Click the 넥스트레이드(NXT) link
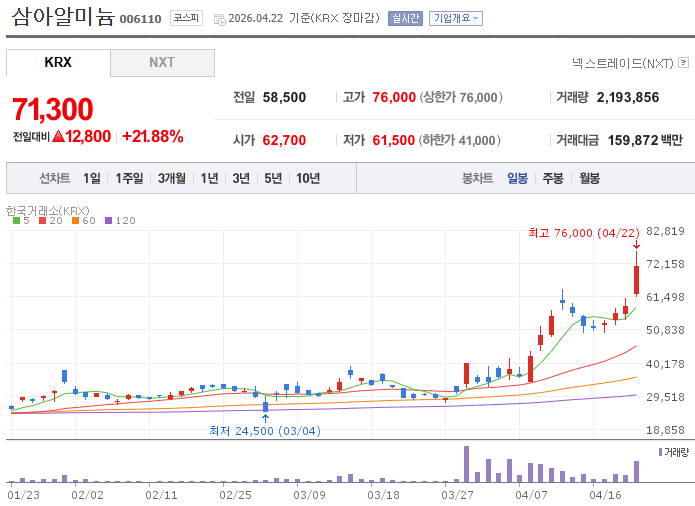Screen dimensions: 695x506 (622, 63)
